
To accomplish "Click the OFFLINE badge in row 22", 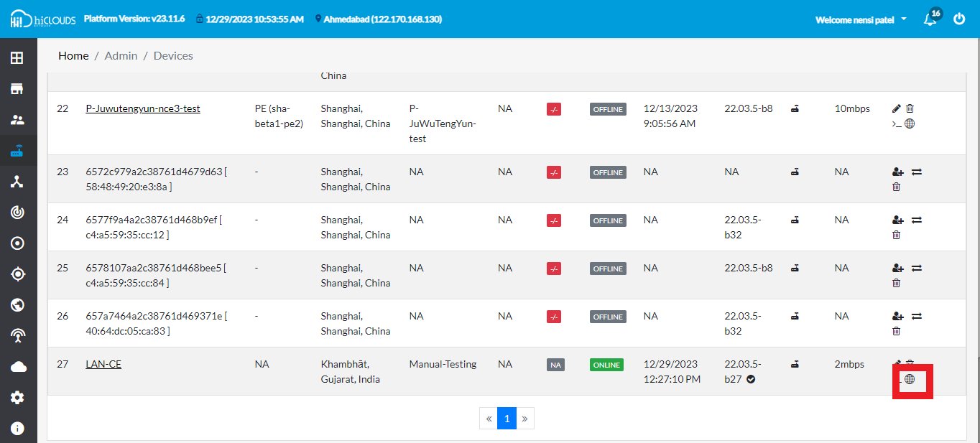I will tap(608, 109).
